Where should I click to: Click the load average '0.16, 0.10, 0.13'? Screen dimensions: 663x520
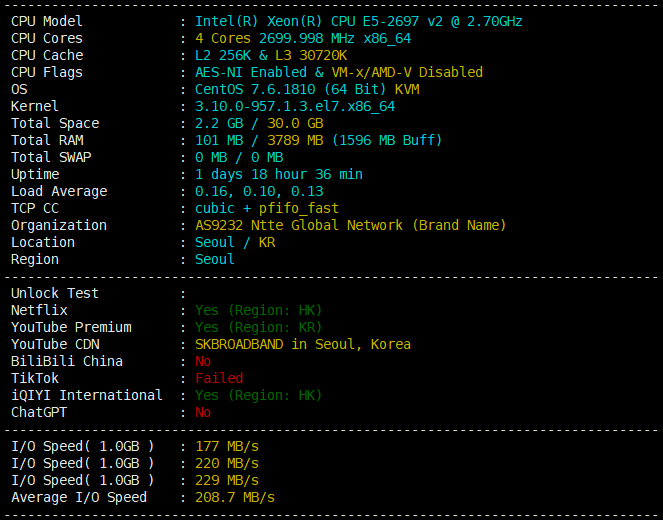pos(259,191)
